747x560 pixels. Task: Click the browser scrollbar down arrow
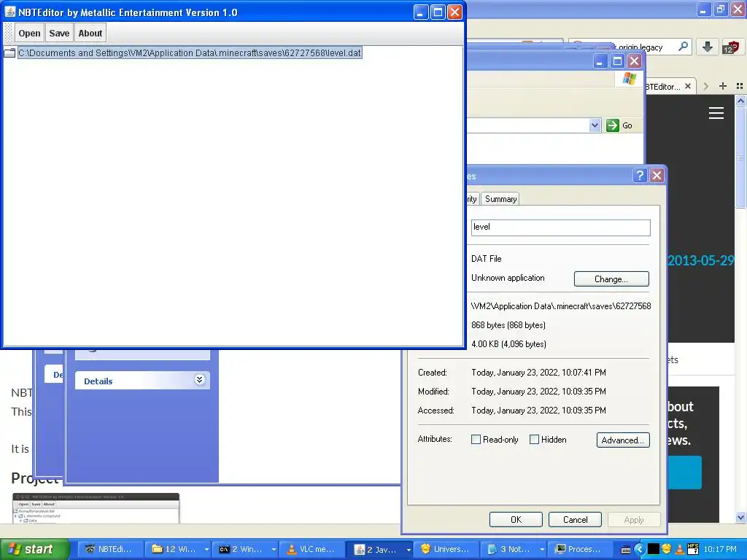(740, 517)
